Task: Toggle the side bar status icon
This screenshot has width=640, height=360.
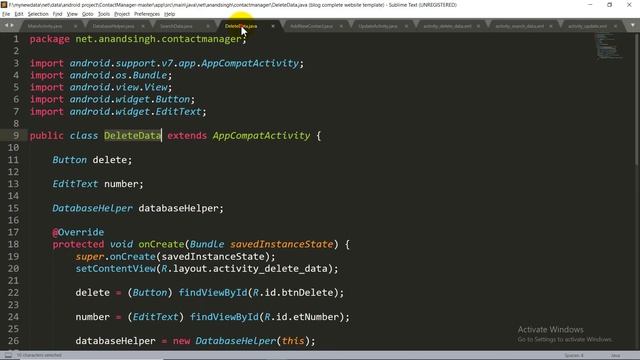Action: tap(8, 356)
